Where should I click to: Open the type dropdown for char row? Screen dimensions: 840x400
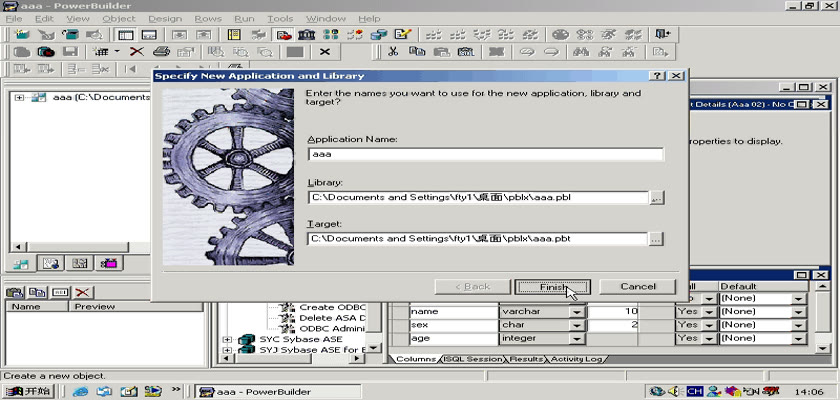577,325
